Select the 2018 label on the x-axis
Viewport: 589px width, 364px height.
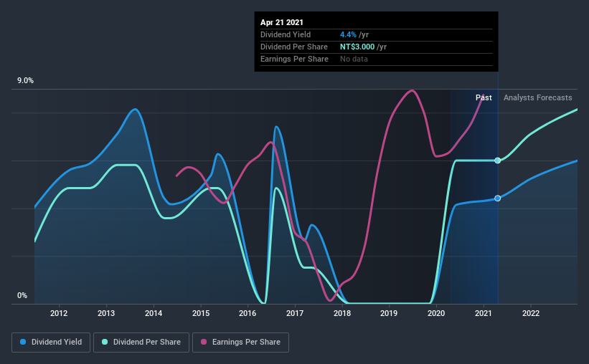(x=342, y=313)
